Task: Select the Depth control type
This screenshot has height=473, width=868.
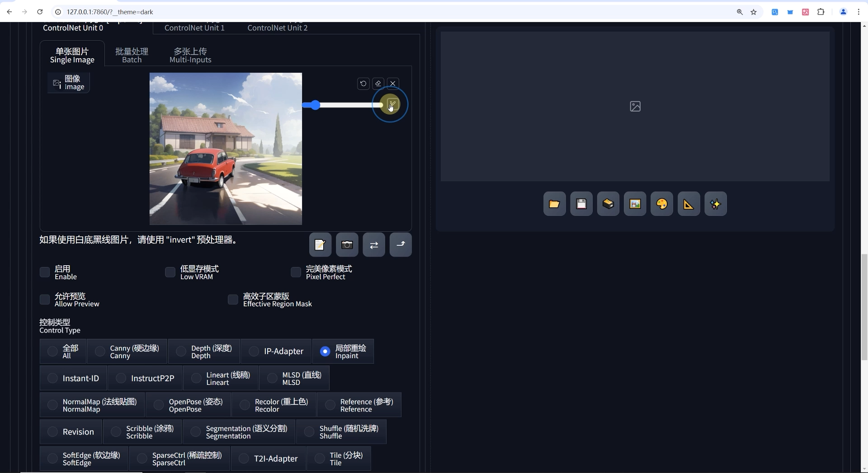Action: click(204, 351)
